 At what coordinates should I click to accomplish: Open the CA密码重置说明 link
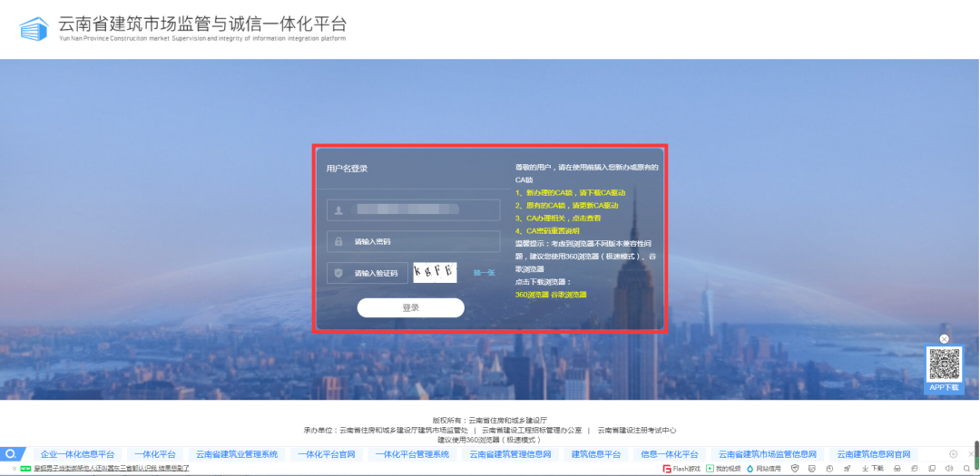pyautogui.click(x=560, y=231)
